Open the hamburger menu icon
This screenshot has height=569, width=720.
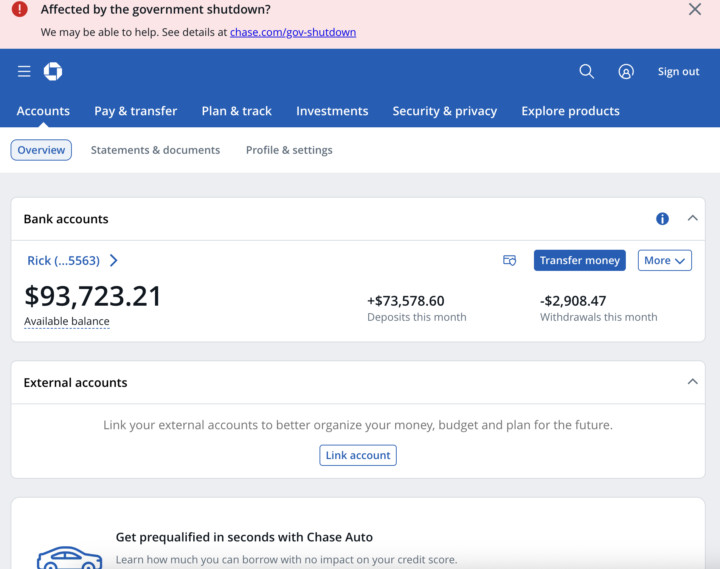coord(24,72)
